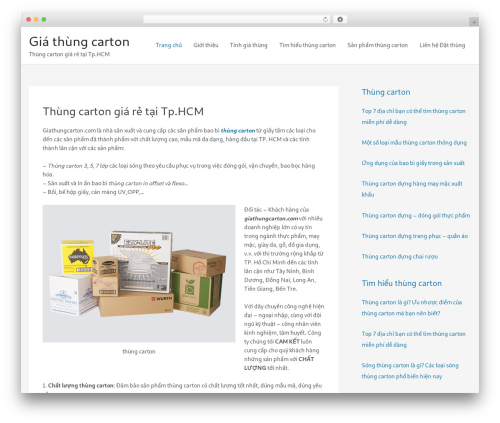Click the green maximize window button

coord(44,20)
